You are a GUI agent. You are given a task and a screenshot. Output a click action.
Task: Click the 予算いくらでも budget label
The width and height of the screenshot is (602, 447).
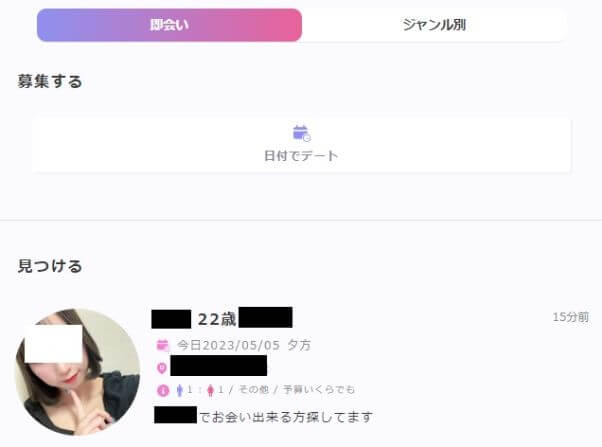click(319, 389)
